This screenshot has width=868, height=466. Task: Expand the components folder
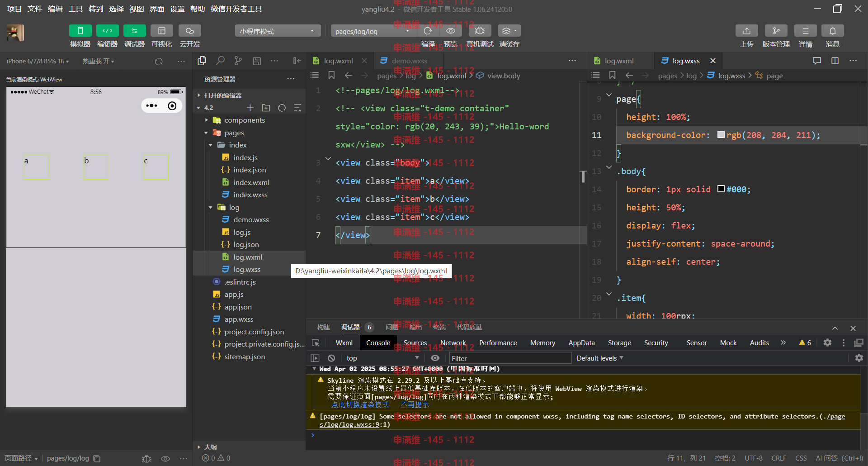pos(245,120)
